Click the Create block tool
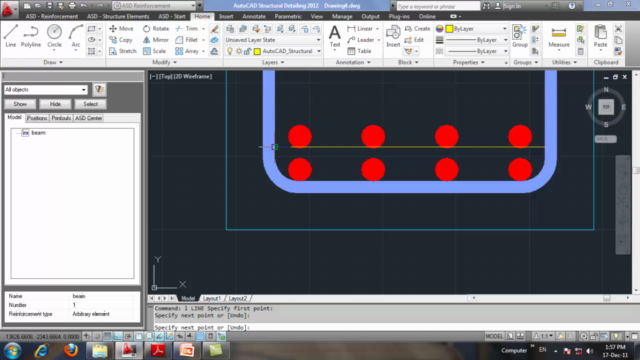The image size is (640, 360). coord(418,29)
